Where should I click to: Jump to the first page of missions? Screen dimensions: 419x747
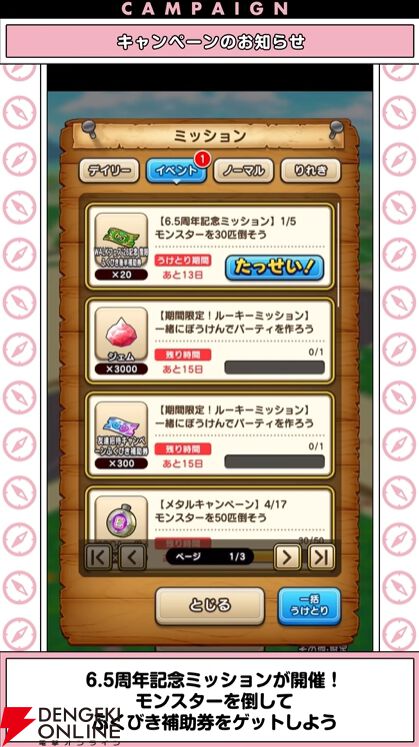(x=98, y=556)
